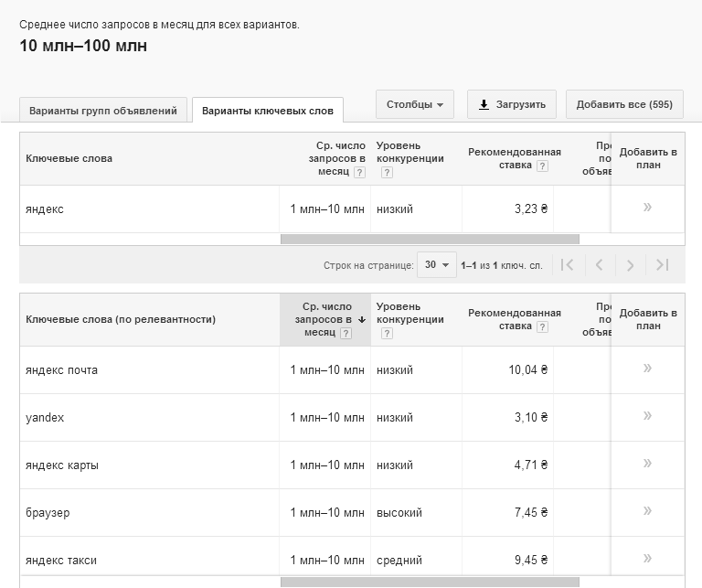The width and height of the screenshot is (702, 588).
Task: Open help for "Уровень конкуренции" in lower table
Action: [x=387, y=334]
